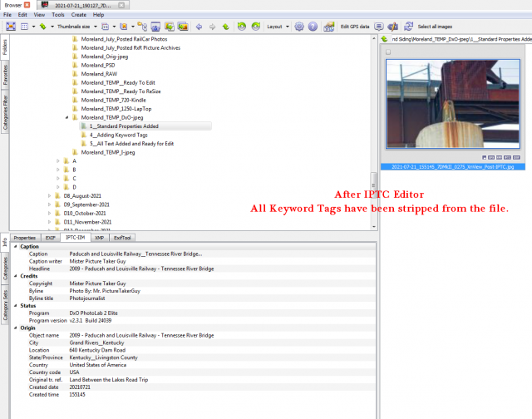Click the Edit GPS data button
532x419 pixels.
[355, 27]
